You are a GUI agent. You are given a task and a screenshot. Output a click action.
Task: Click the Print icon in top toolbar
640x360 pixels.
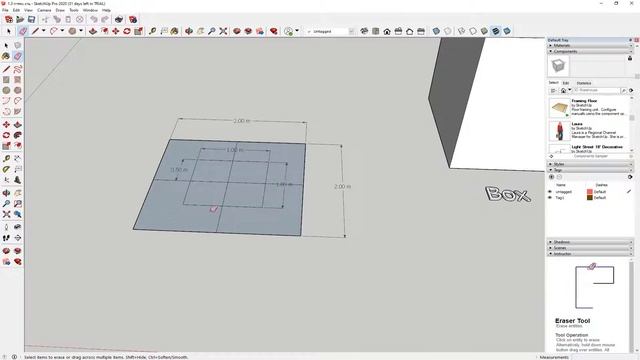coord(119,20)
